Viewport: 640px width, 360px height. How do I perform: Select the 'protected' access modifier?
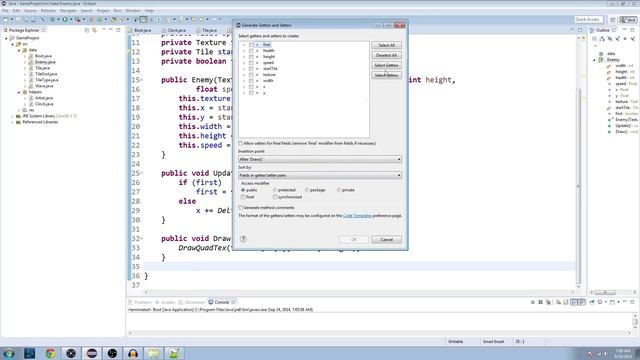[275, 190]
